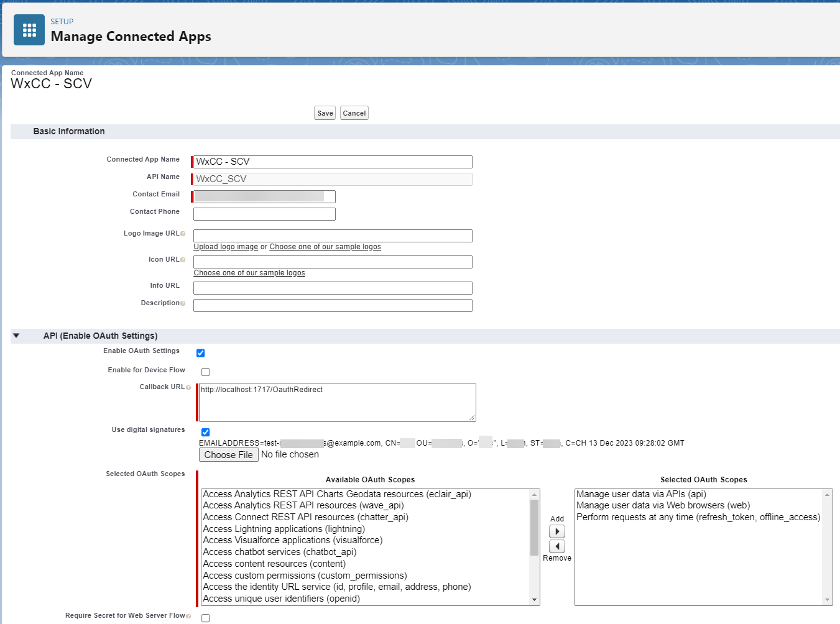
Task: Click the Contact Phone field
Action: coord(264,214)
